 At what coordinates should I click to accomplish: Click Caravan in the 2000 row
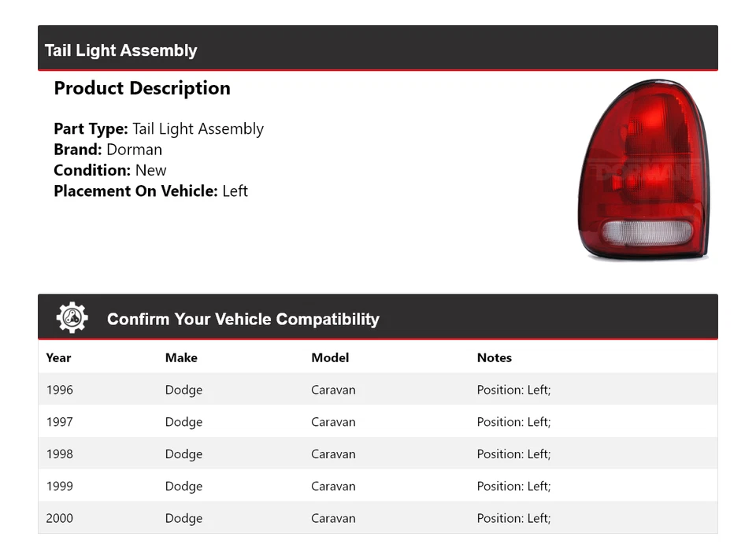tap(333, 519)
